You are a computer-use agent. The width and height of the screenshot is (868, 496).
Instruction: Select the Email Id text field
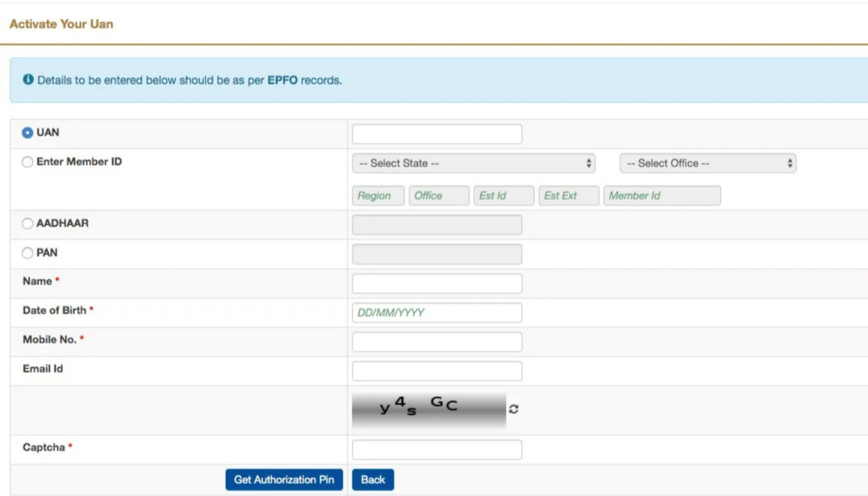(437, 371)
